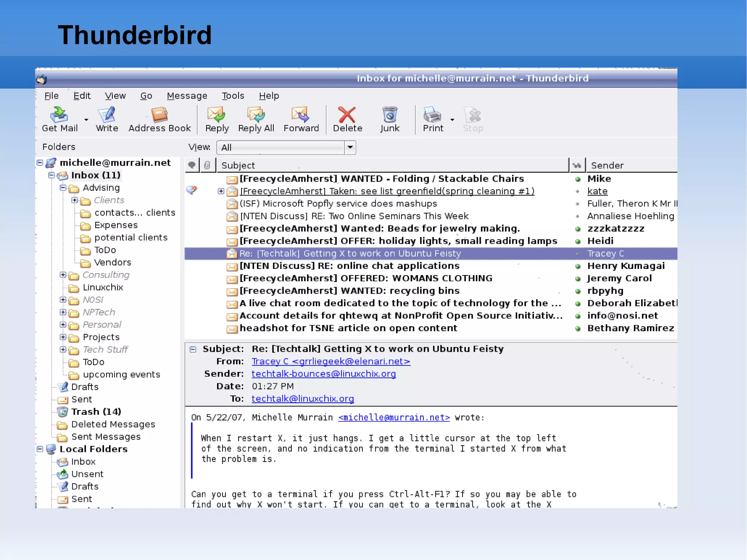The image size is (747, 560).
Task: Open the Message menu
Action: (x=187, y=96)
